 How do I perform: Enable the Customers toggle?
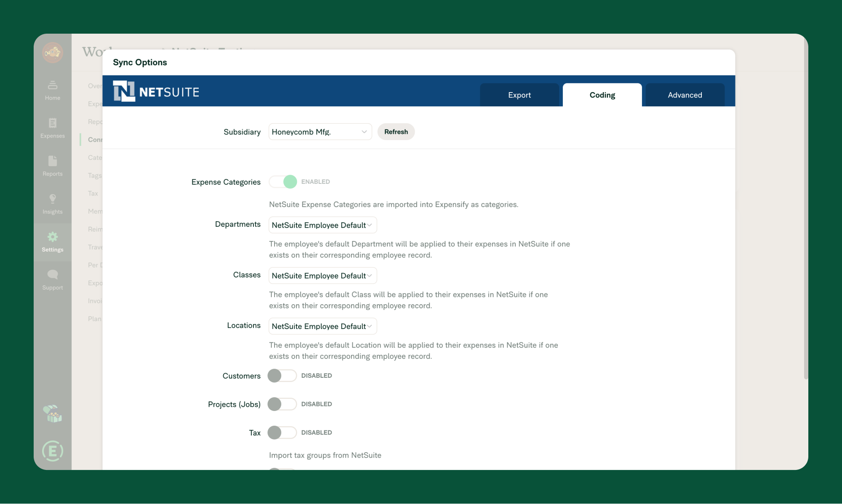[x=282, y=376]
